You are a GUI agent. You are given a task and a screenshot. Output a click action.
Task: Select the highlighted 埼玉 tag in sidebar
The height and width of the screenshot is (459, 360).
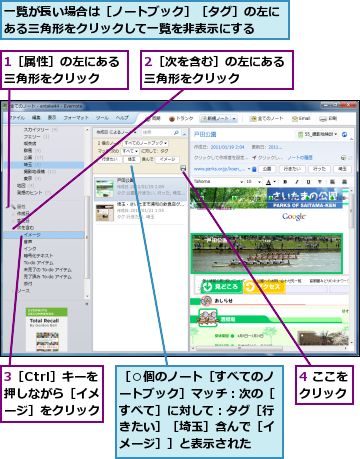point(44,165)
